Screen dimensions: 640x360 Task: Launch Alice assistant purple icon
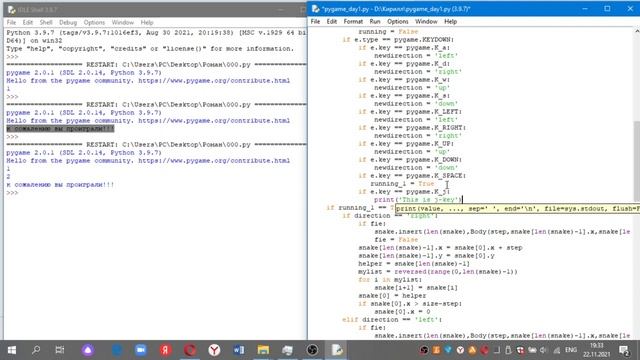[x=88, y=350]
